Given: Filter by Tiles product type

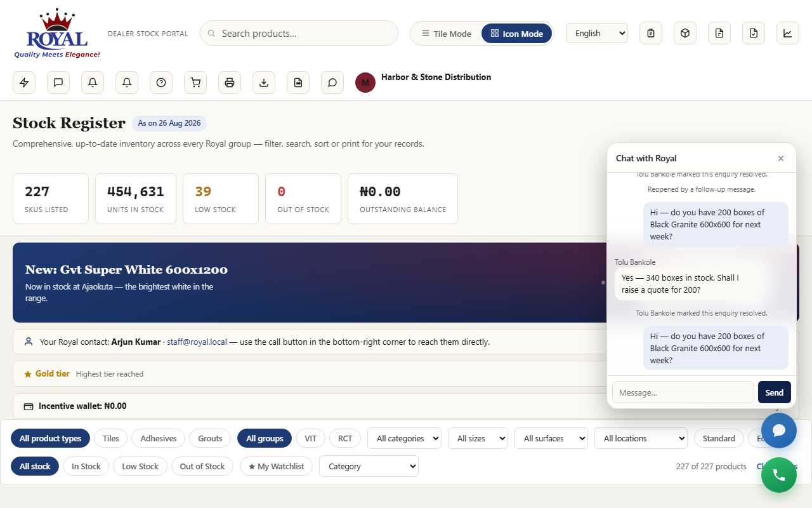Looking at the screenshot, I should (x=111, y=438).
